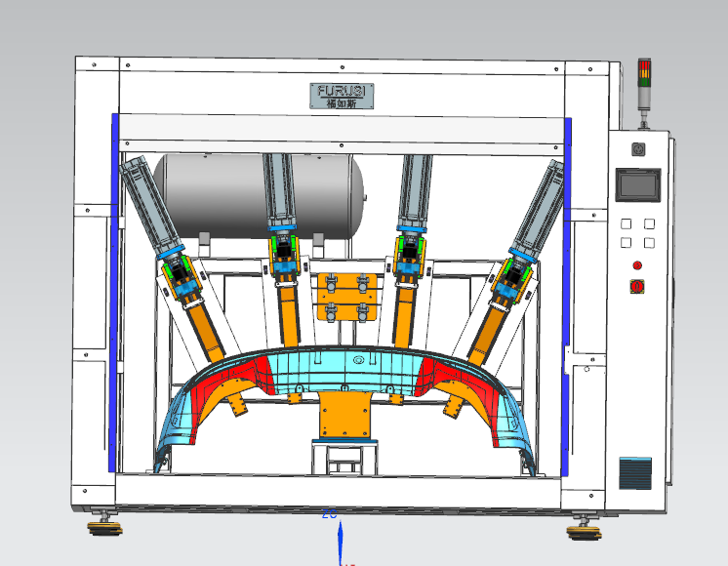The image size is (728, 566).
Task: Click the blue ZC axis arrow
Action: coord(340,539)
